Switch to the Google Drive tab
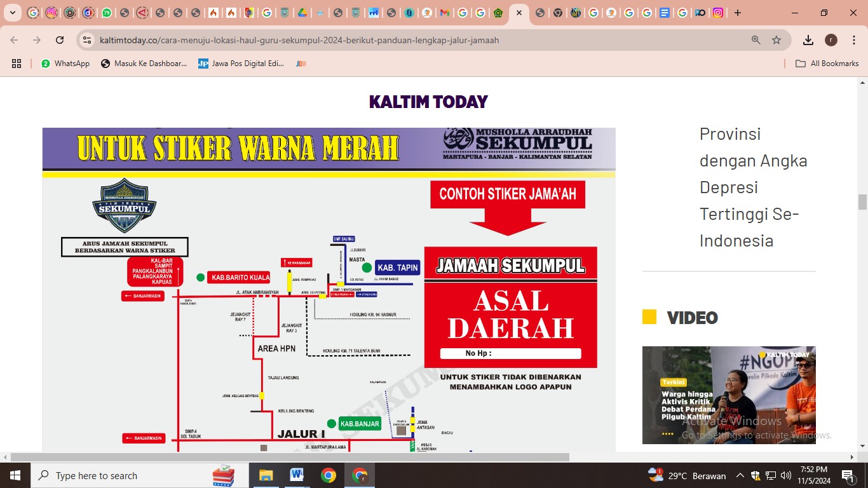This screenshot has height=488, width=868. pyautogui.click(x=302, y=13)
